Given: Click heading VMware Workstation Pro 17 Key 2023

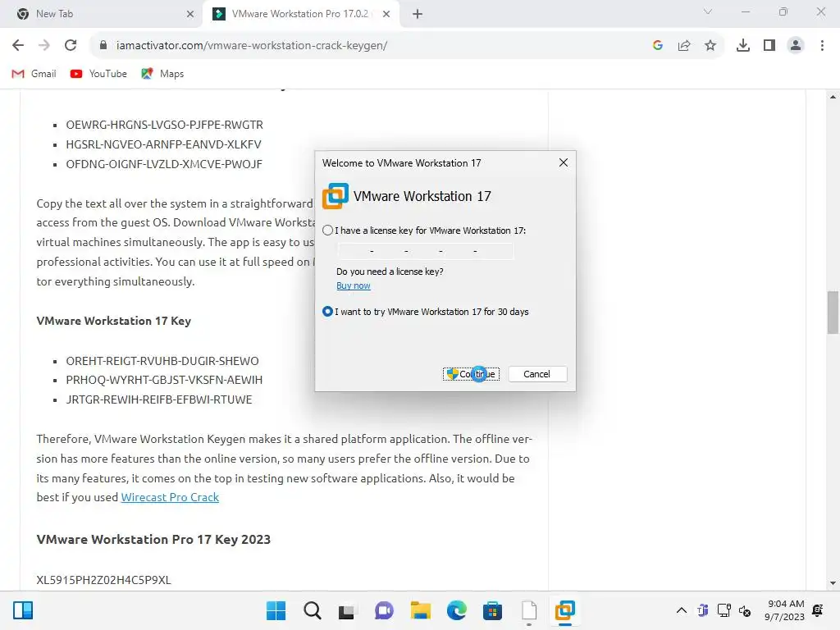Looking at the screenshot, I should [x=153, y=540].
